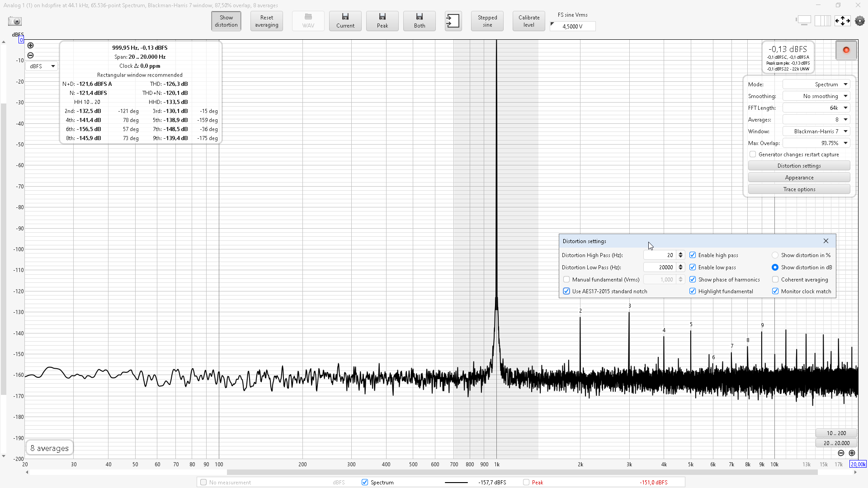Save Both traces
Viewport: 868px width, 488px height.
pos(420,21)
